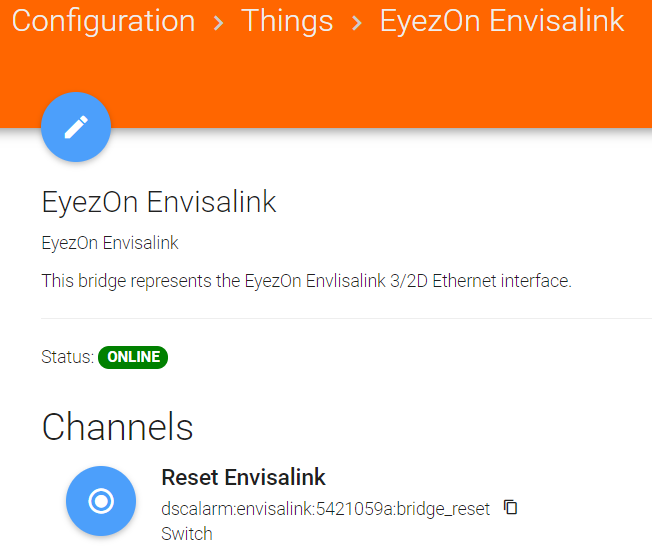Screen dimensions: 652x553
Task: Click the large EyezOn Envisalink thing heading
Action: point(159,202)
